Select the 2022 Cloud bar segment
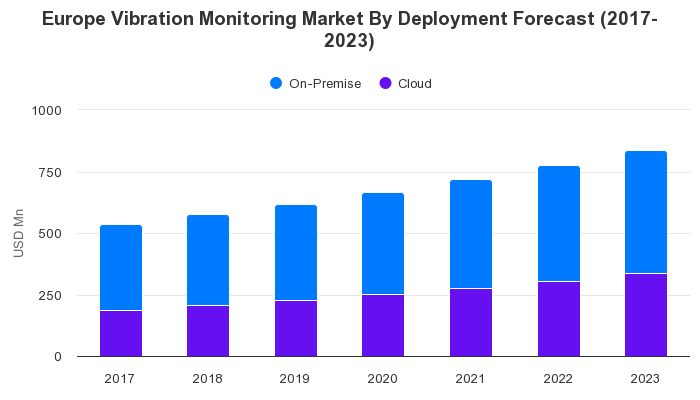Screen dimensions: 700x400 tap(559, 319)
